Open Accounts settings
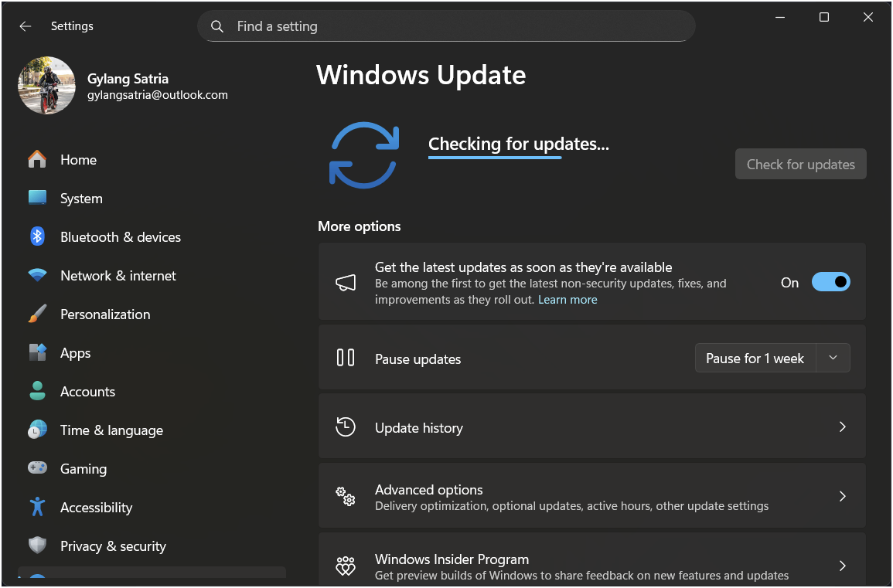The height and width of the screenshot is (588, 893). click(x=152, y=392)
